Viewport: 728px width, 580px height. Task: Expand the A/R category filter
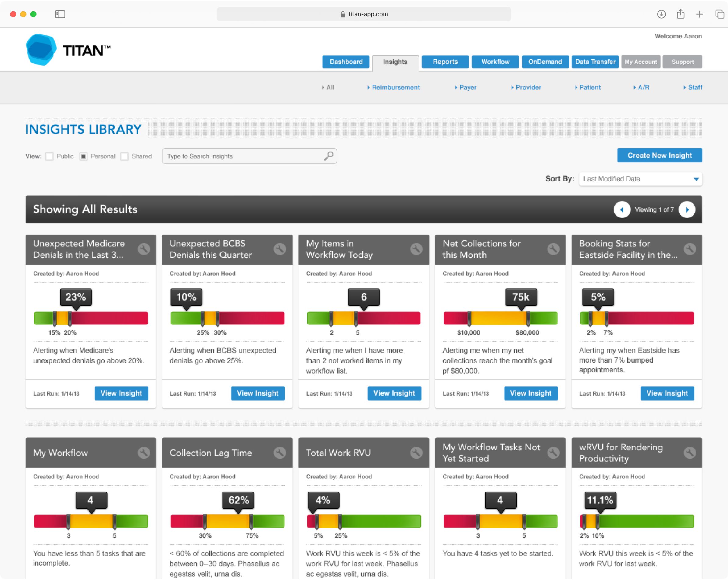click(641, 87)
